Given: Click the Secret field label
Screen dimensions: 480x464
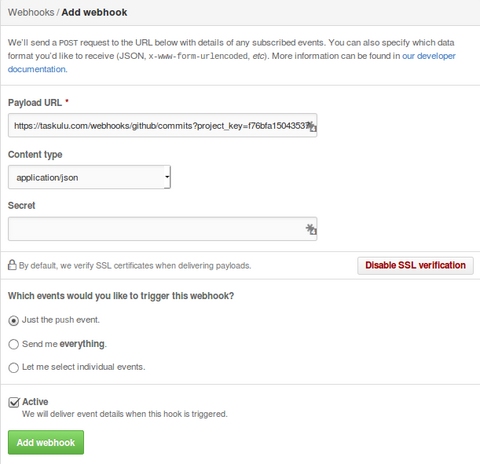Looking at the screenshot, I should point(22,205).
